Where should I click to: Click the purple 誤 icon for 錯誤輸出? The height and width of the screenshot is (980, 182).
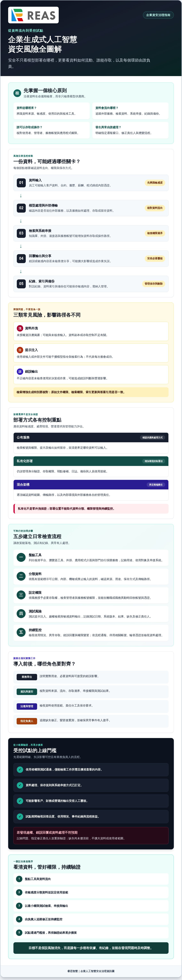pos(20,372)
